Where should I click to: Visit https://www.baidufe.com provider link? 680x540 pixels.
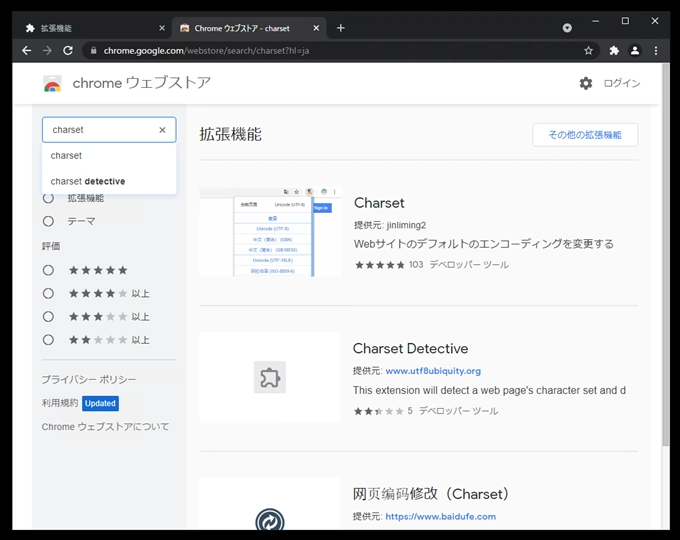tap(440, 517)
